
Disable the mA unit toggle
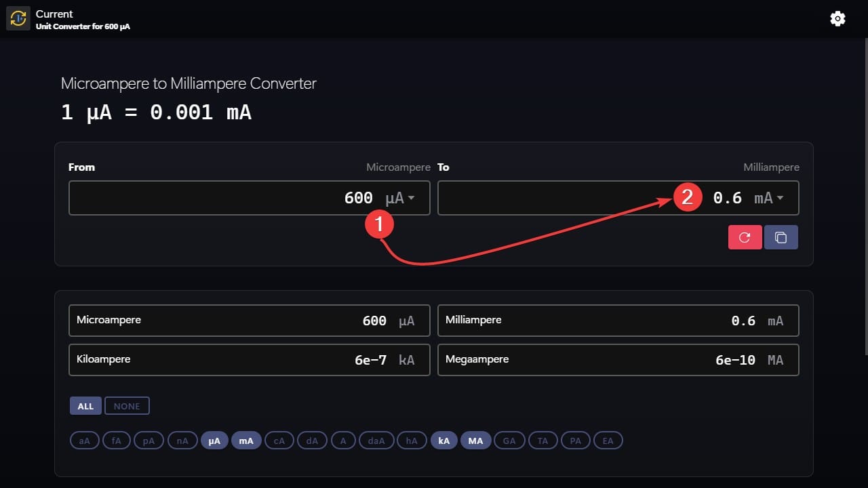pyautogui.click(x=246, y=440)
